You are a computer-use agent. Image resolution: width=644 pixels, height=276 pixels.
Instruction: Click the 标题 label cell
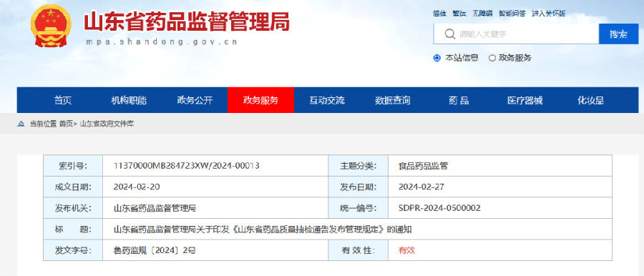point(73,230)
